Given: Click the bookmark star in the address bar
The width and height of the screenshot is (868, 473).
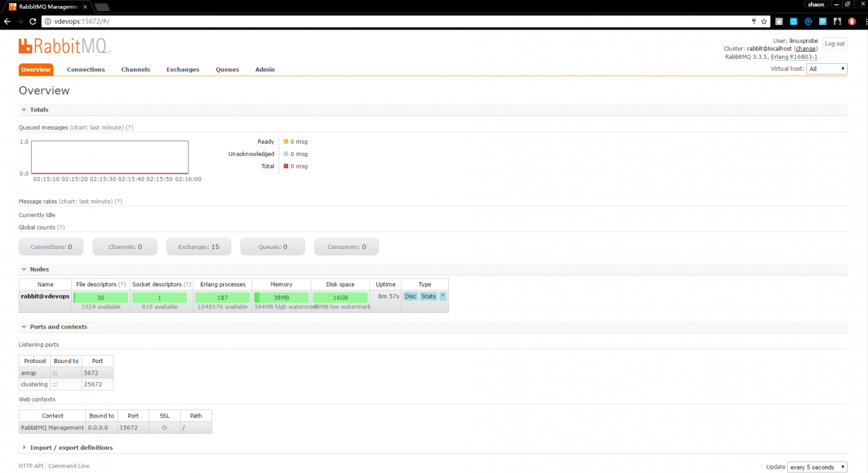Looking at the screenshot, I should 764,21.
